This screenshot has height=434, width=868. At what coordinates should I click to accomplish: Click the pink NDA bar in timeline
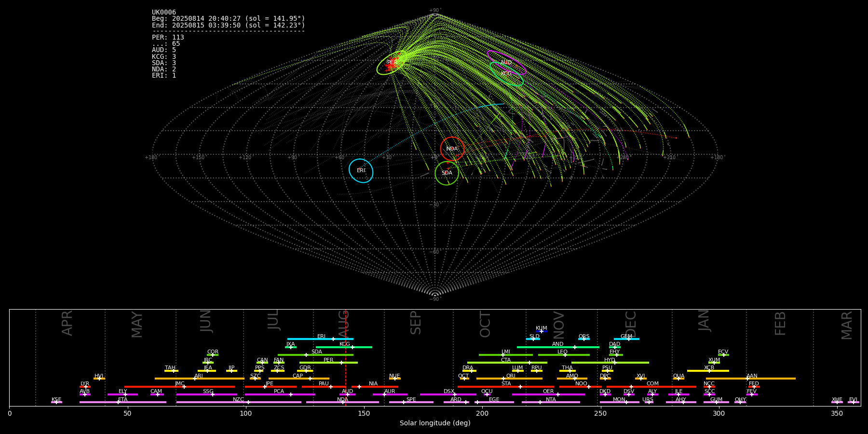[x=342, y=402]
